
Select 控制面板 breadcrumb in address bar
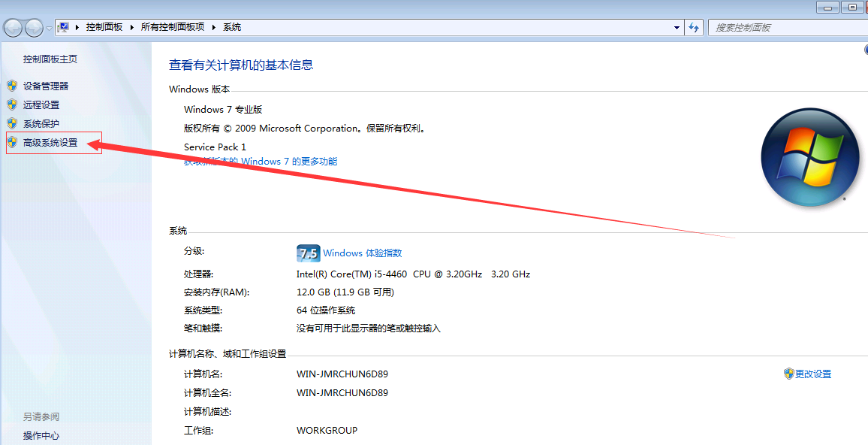coord(104,27)
